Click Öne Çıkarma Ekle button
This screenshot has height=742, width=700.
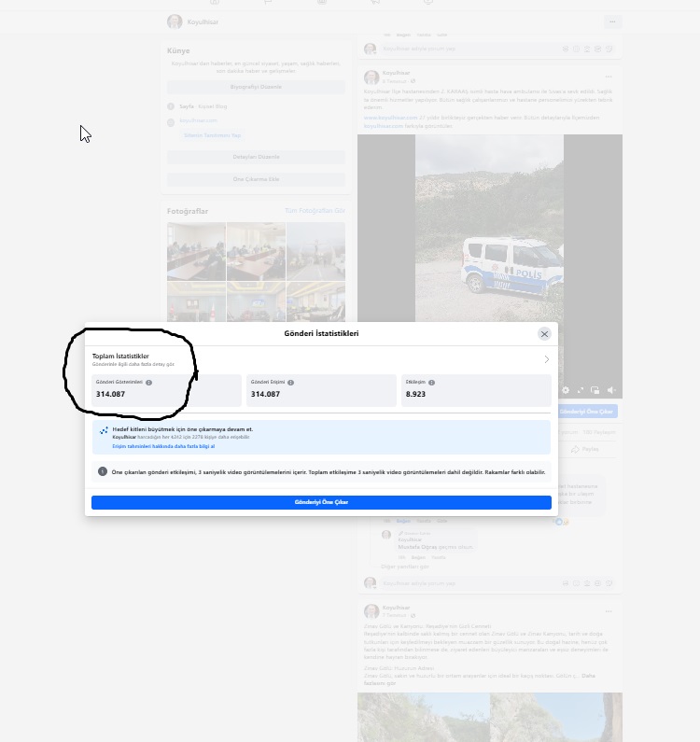point(256,179)
